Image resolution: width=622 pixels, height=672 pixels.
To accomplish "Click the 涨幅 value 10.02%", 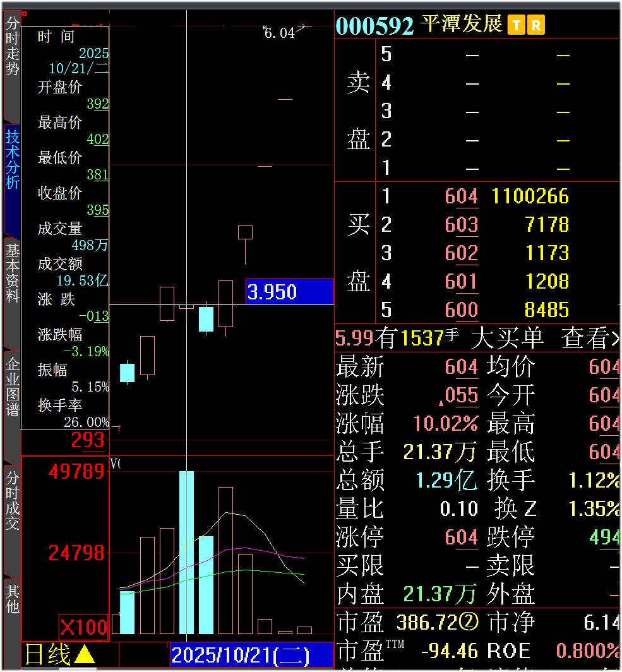I will click(x=446, y=423).
